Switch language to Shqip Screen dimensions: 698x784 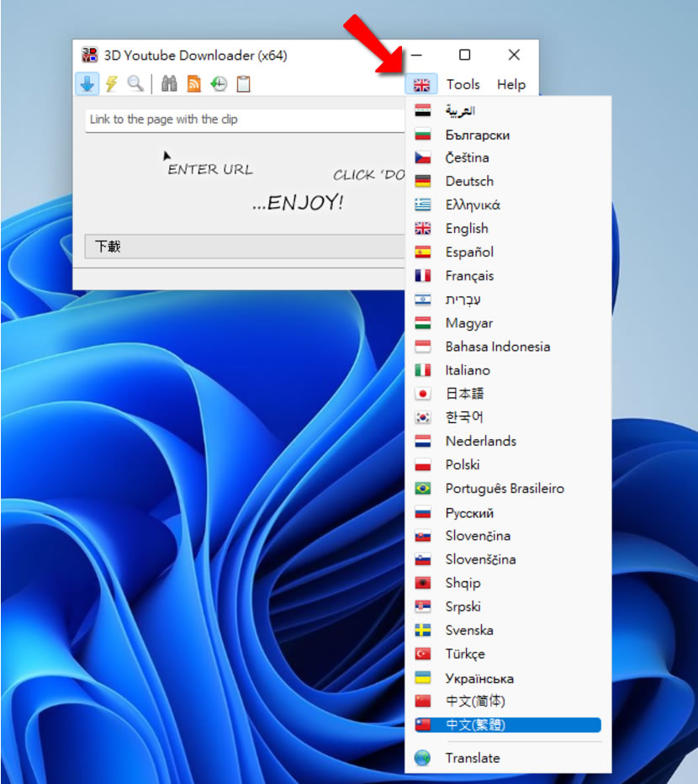point(508,583)
